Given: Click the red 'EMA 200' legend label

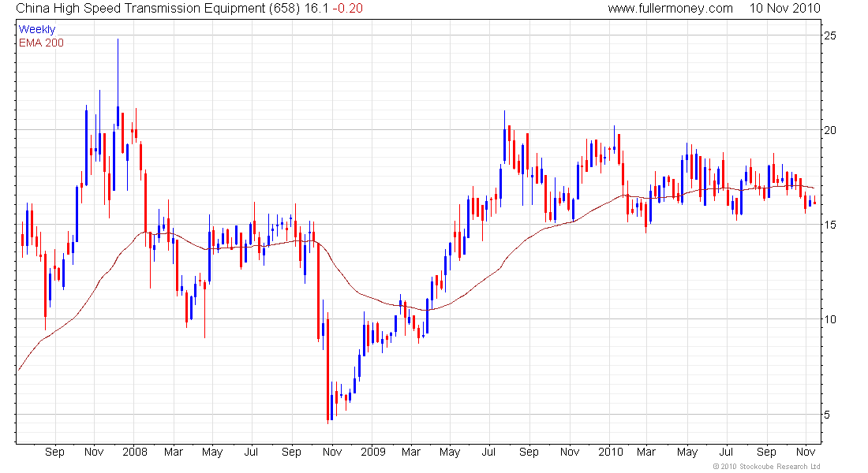Looking at the screenshot, I should click(x=42, y=43).
